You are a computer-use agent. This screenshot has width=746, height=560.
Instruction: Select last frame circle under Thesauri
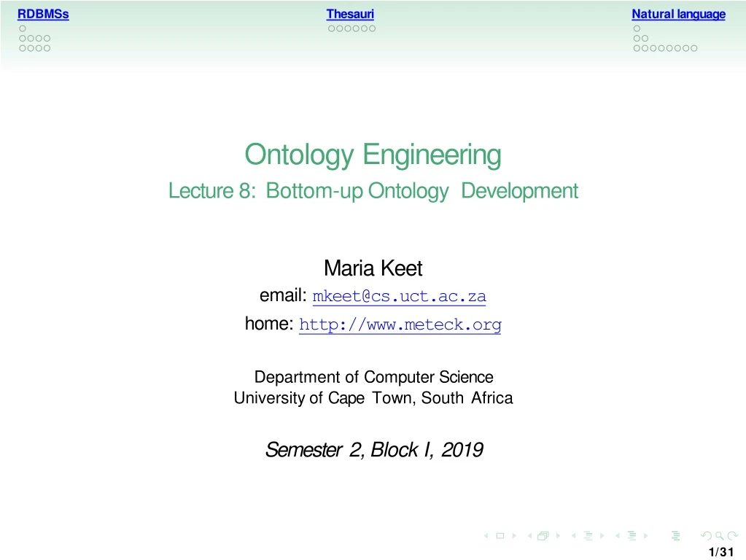pyautogui.click(x=372, y=28)
